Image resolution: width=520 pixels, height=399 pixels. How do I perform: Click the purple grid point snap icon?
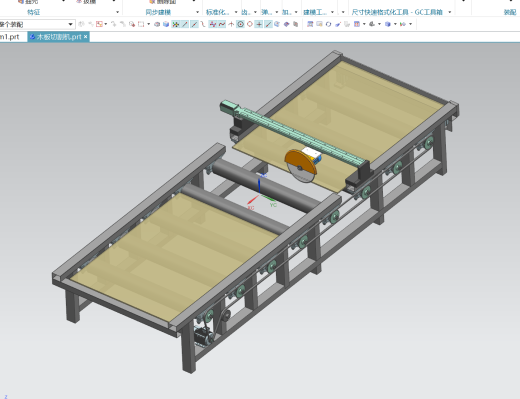pos(286,24)
